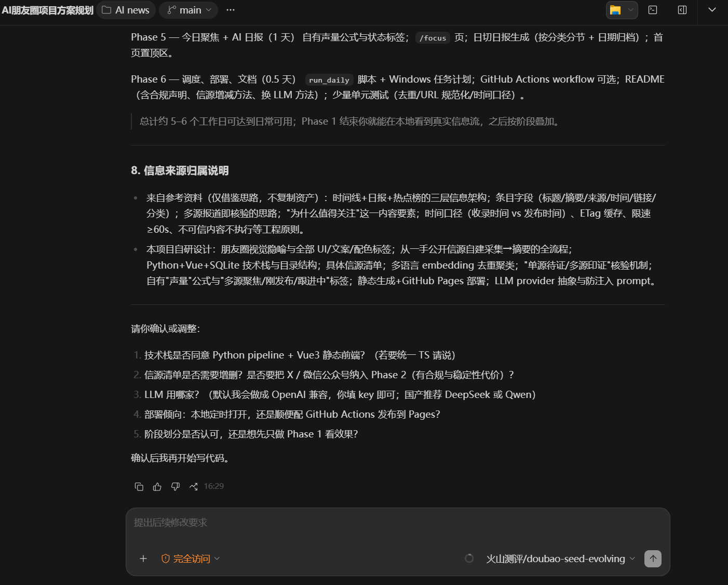Click the 确认后我再开始写代码 line
This screenshot has height=585, width=728.
point(181,458)
